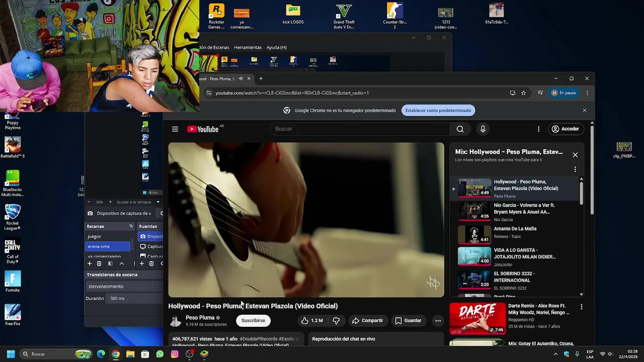Click the Suscribirse button
The width and height of the screenshot is (644, 362).
coord(253,321)
